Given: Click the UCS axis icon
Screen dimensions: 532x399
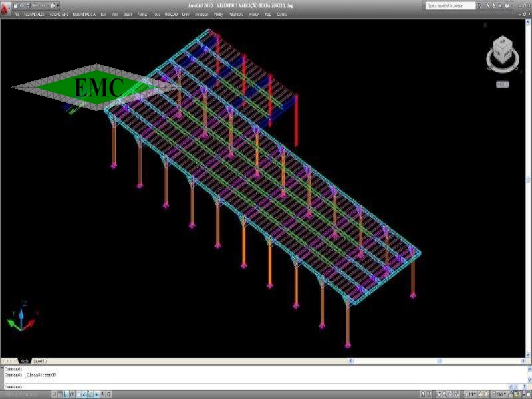Looking at the screenshot, I should point(20,319).
